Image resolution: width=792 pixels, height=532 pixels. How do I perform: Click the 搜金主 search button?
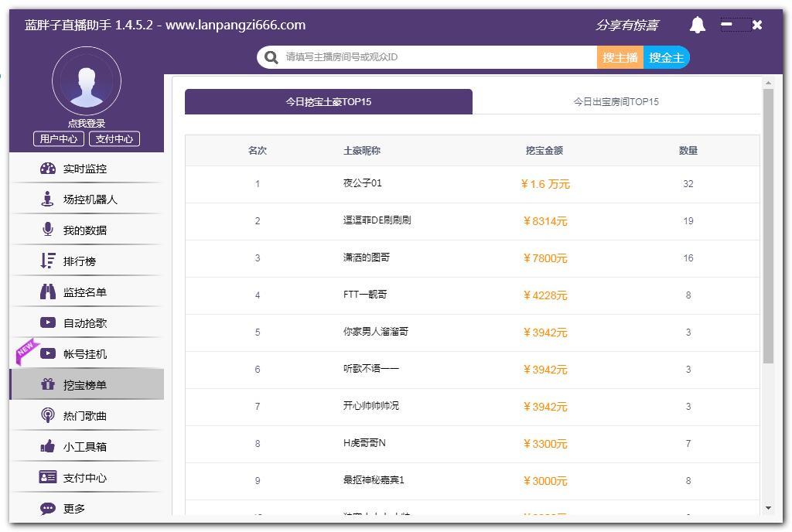tap(666, 56)
